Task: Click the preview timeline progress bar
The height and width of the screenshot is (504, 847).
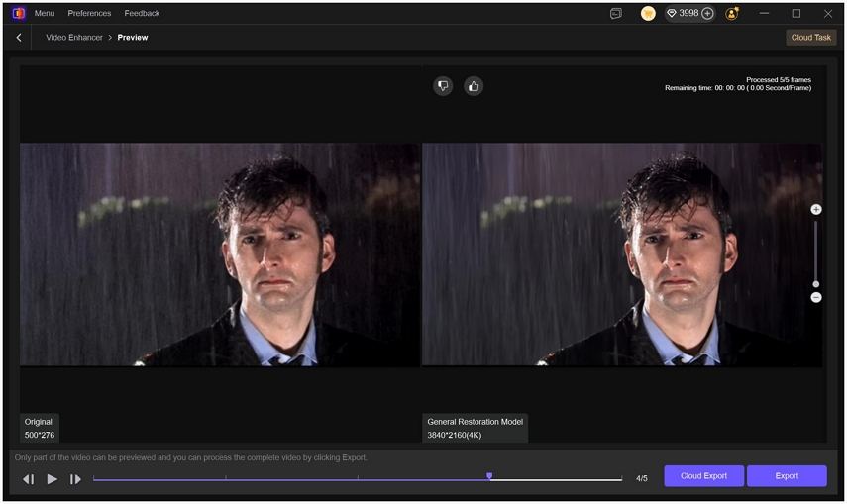Action: tap(357, 479)
